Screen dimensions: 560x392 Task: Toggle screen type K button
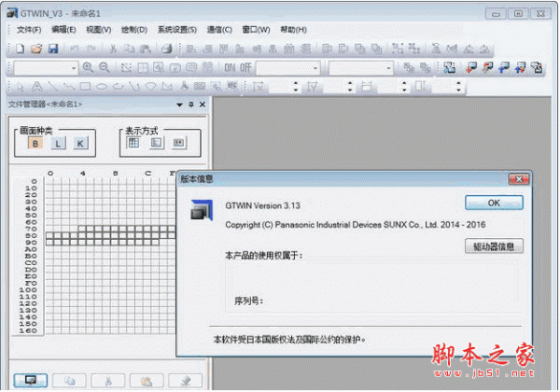tap(80, 144)
